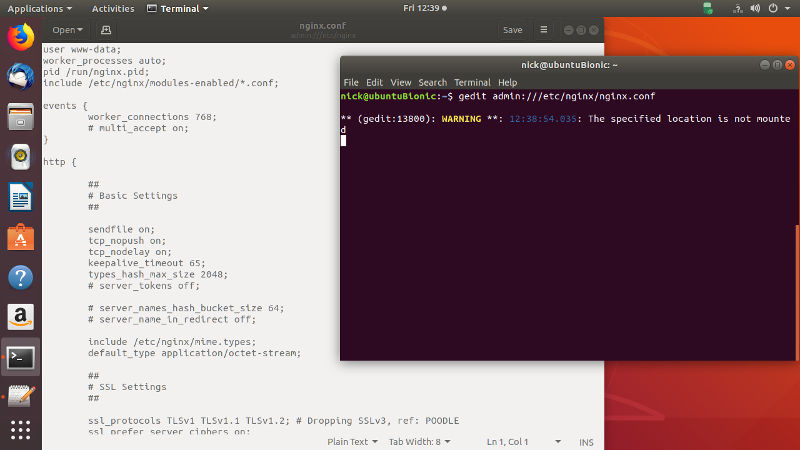Launch Rhythmbox music player from dock
This screenshot has height=450, width=800.
(20, 157)
